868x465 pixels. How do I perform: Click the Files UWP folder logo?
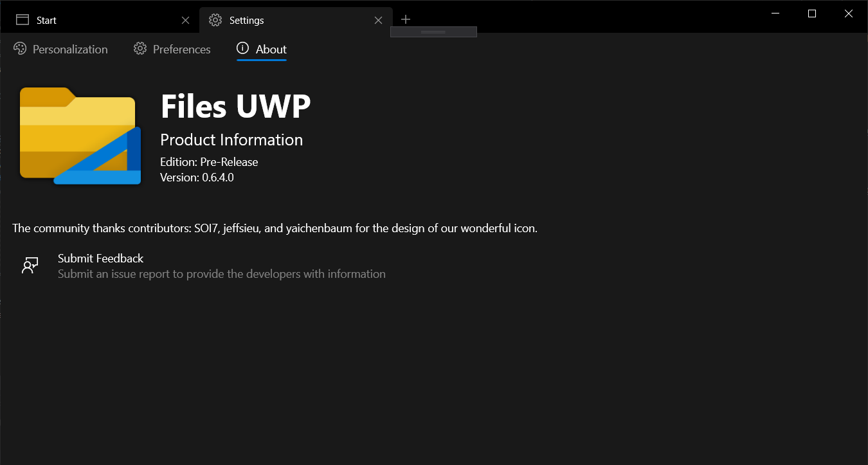80,136
